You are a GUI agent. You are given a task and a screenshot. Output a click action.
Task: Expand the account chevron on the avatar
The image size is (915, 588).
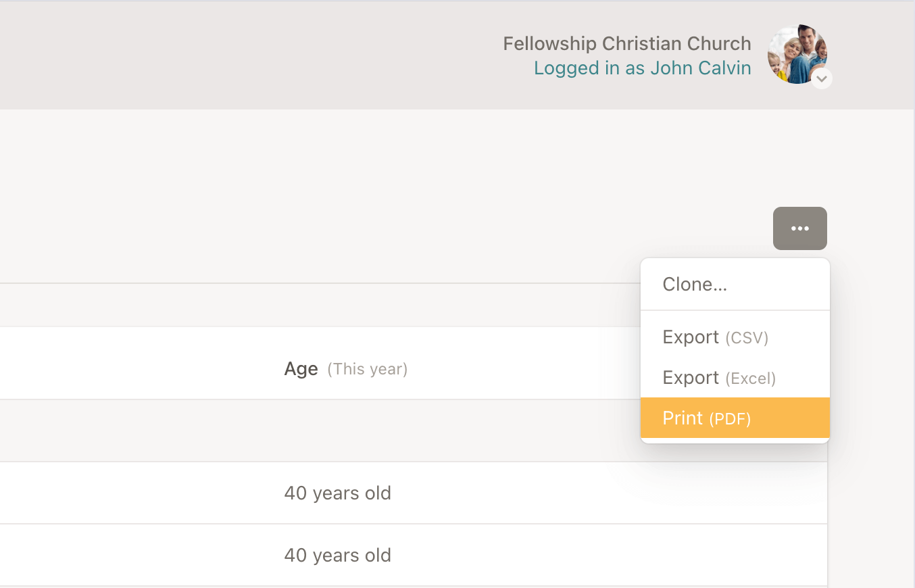click(x=821, y=78)
